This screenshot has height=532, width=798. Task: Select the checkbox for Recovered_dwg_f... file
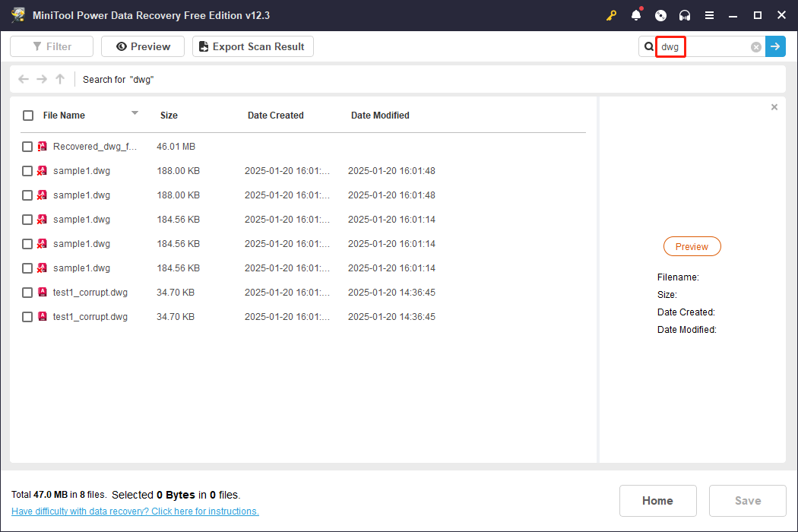tap(27, 146)
